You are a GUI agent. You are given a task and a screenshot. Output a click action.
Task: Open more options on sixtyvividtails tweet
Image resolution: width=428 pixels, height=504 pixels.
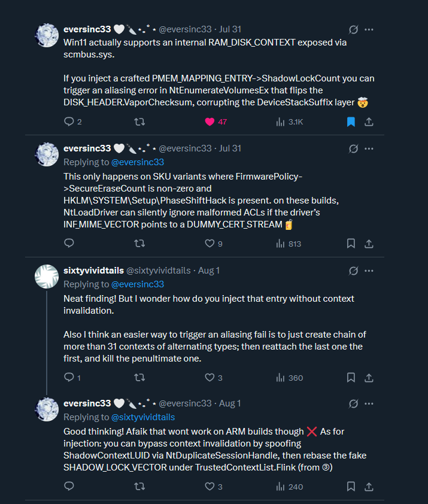369,271
